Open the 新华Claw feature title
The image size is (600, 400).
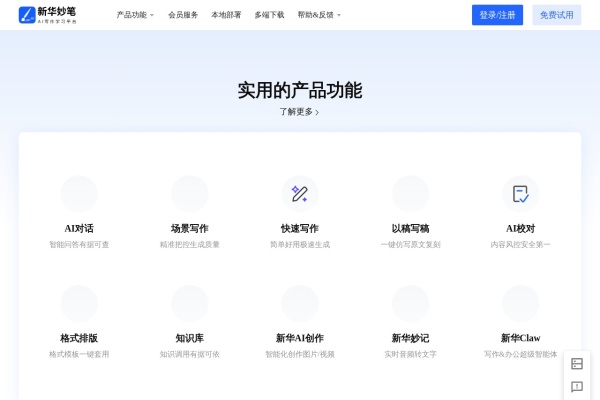tap(520, 338)
